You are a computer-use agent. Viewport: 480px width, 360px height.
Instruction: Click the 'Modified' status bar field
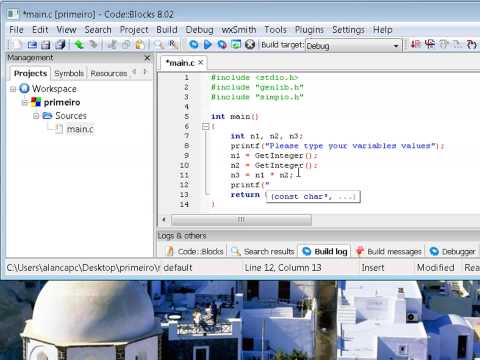pos(435,268)
